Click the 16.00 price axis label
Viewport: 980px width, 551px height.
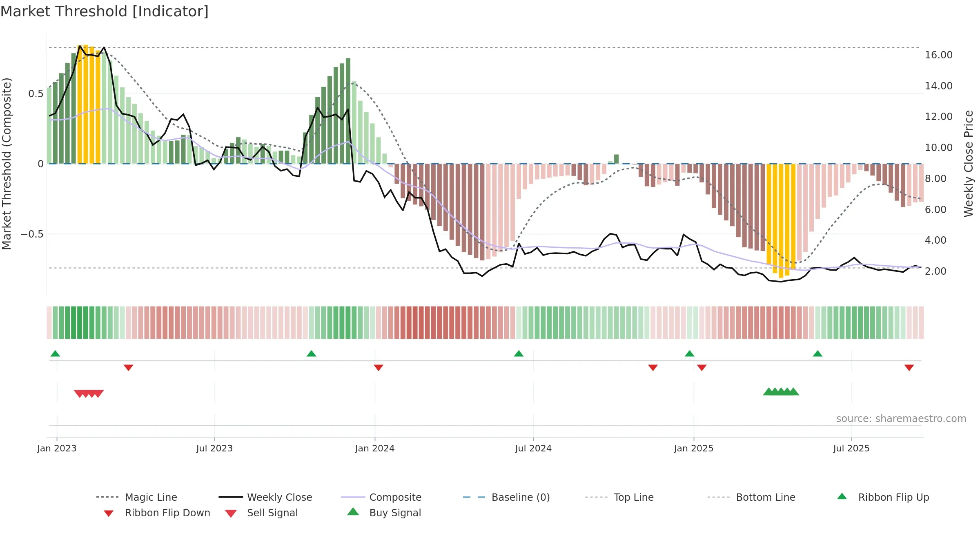coord(939,55)
